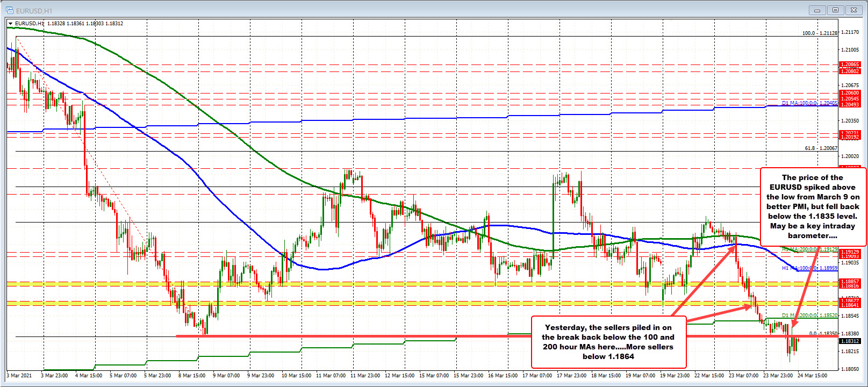Click the 1.20192 red price tag
Image resolution: width=868 pixels, height=387 pixels.
click(850, 137)
